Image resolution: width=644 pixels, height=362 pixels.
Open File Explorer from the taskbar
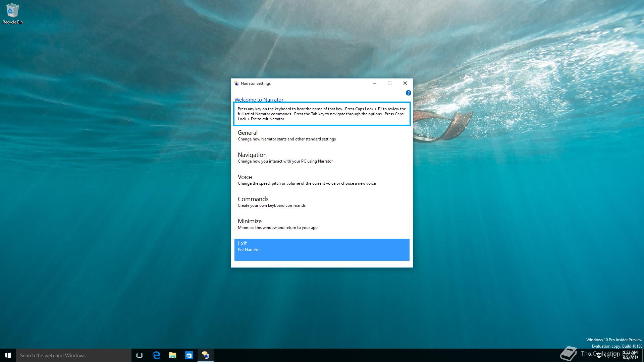[x=173, y=355]
